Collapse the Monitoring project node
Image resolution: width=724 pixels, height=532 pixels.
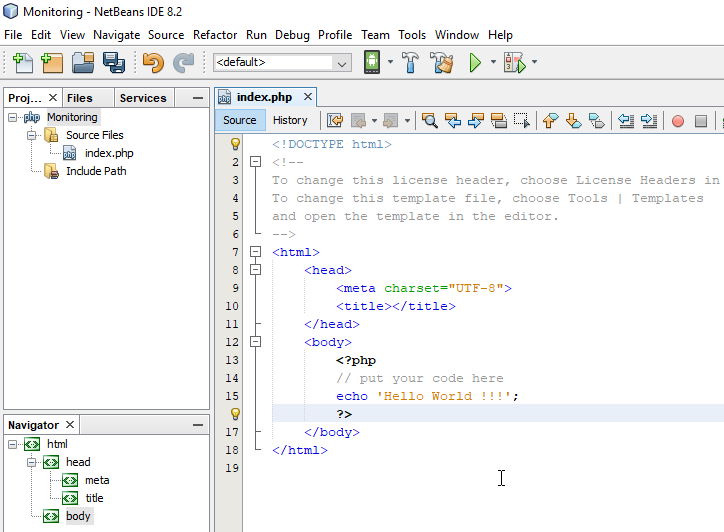click(12, 117)
